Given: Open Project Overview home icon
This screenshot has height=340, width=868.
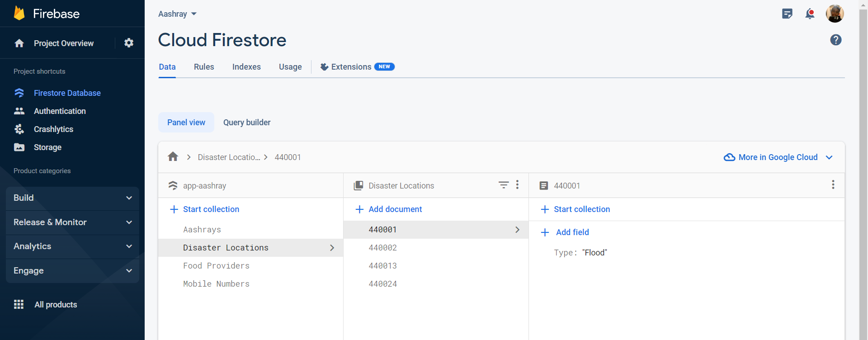Looking at the screenshot, I should coord(19,43).
